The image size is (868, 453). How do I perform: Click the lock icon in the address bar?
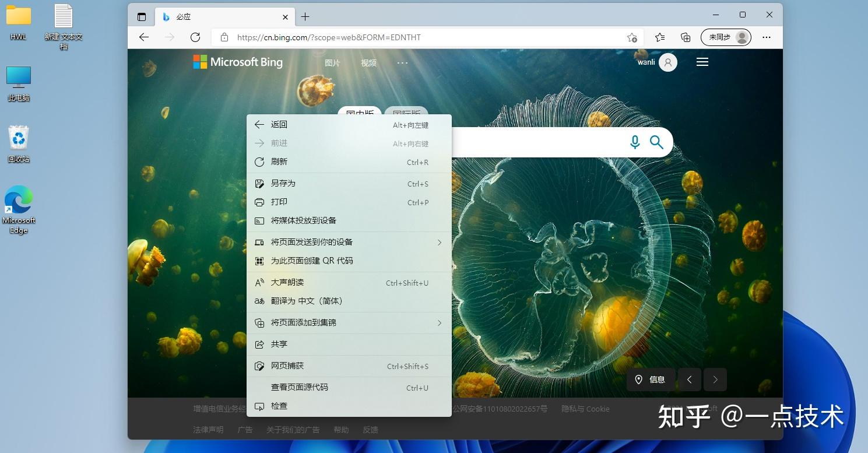click(224, 37)
